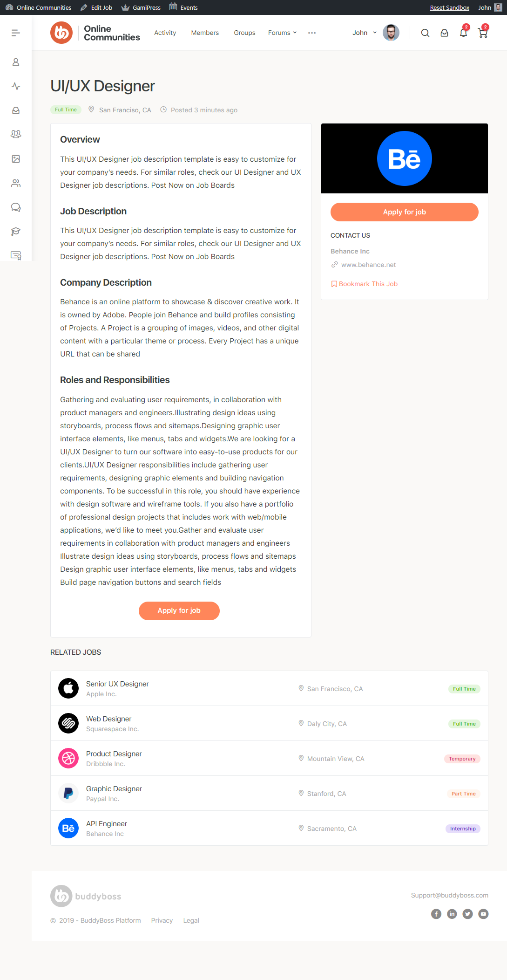Screen dimensions: 507x980
Task: Open the YouTube icon in footer
Action: [x=484, y=914]
